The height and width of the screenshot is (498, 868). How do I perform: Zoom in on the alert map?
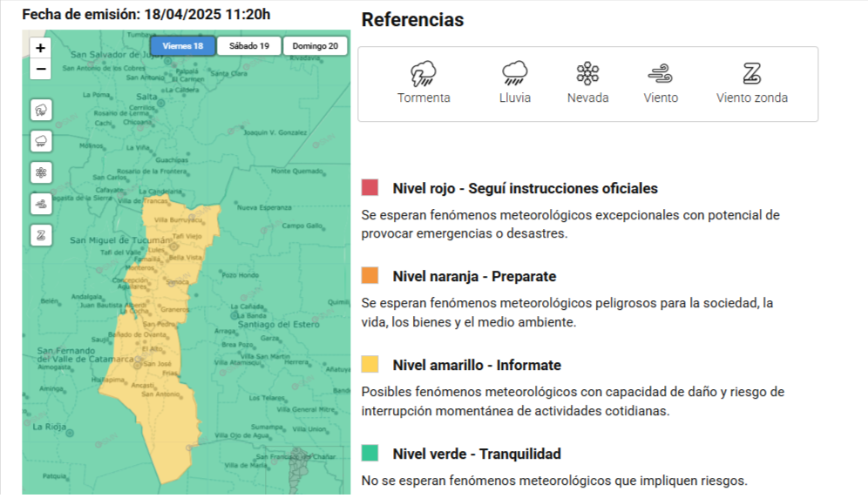point(41,48)
